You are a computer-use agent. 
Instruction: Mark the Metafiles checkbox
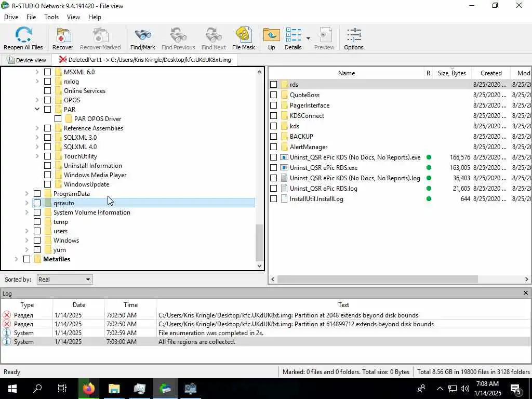(x=27, y=259)
